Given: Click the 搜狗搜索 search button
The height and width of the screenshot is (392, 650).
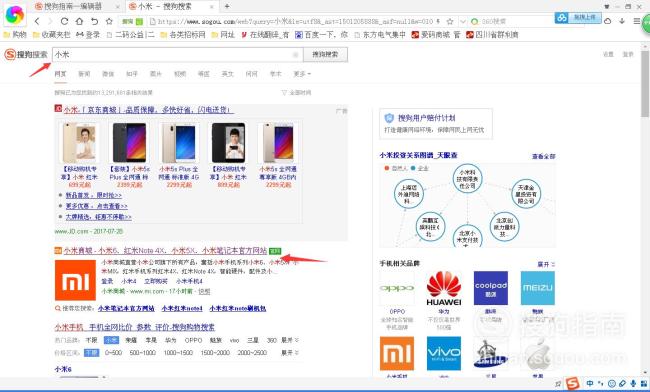Looking at the screenshot, I should (325, 55).
